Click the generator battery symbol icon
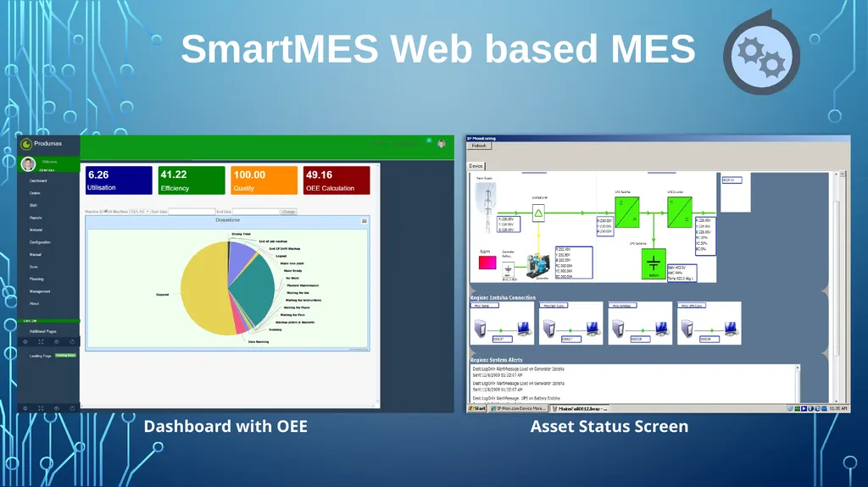868x487 pixels. [509, 269]
